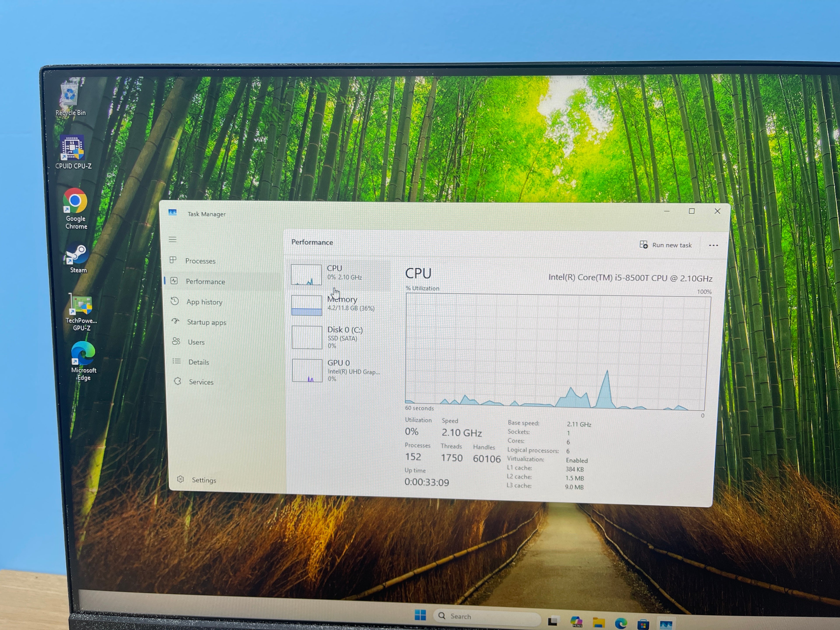Close the Task Manager window

tap(717, 211)
